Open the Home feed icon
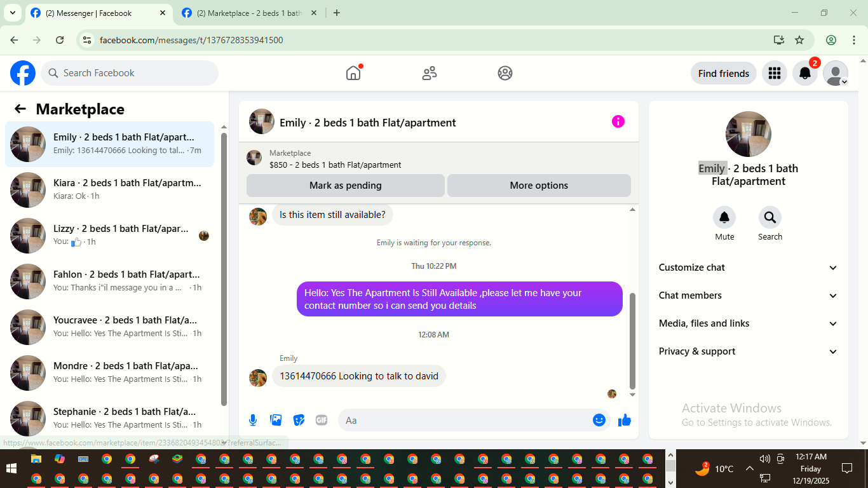Screen dimensions: 868x488 click(x=353, y=73)
